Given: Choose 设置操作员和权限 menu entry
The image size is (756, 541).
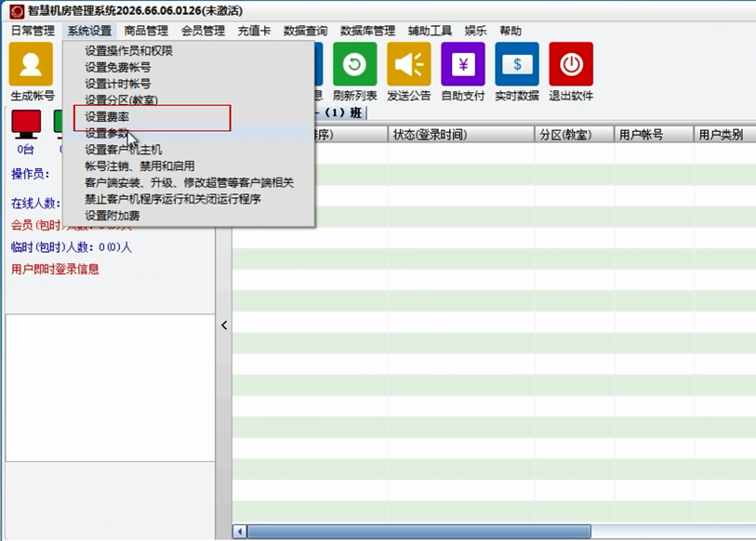Looking at the screenshot, I should (x=128, y=51).
